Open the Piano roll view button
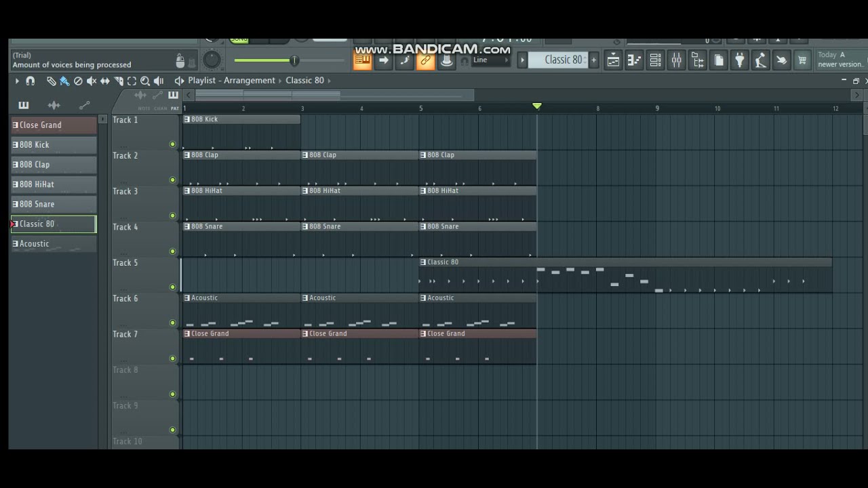Image resolution: width=868 pixels, height=488 pixels. [x=634, y=60]
